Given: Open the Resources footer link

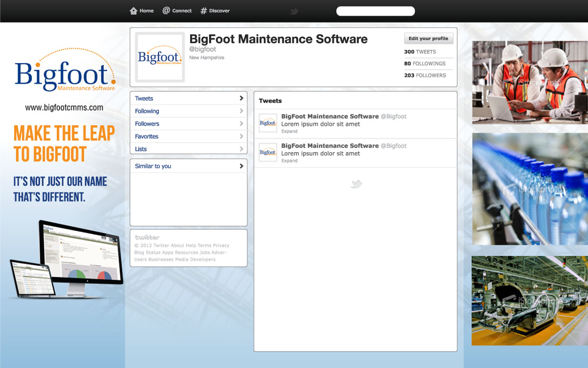Looking at the screenshot, I should [186, 252].
